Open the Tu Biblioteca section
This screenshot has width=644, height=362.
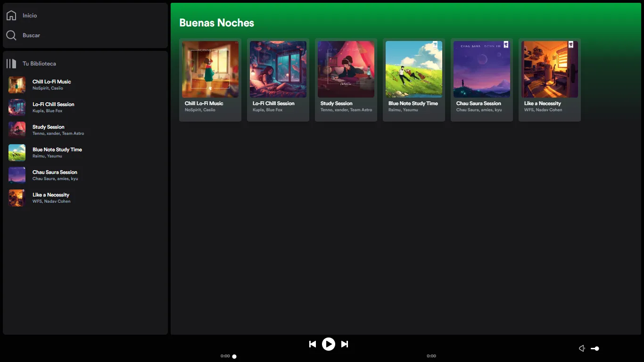pos(39,64)
